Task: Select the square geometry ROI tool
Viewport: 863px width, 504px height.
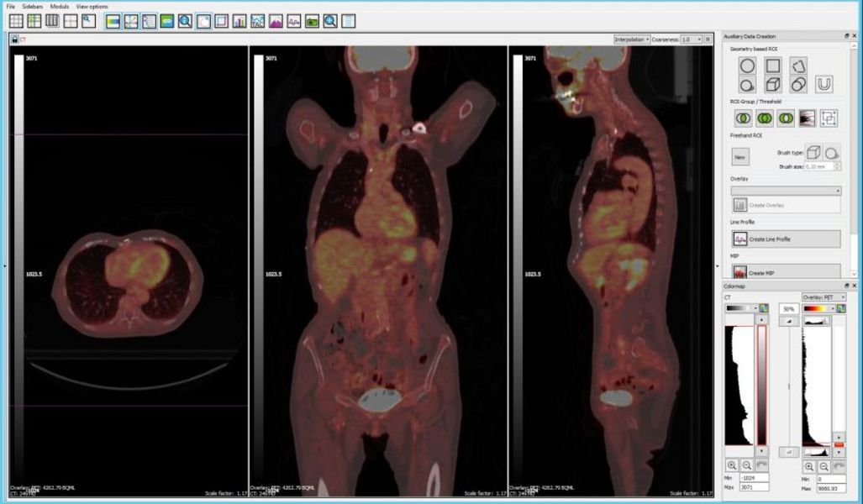Action: point(772,66)
